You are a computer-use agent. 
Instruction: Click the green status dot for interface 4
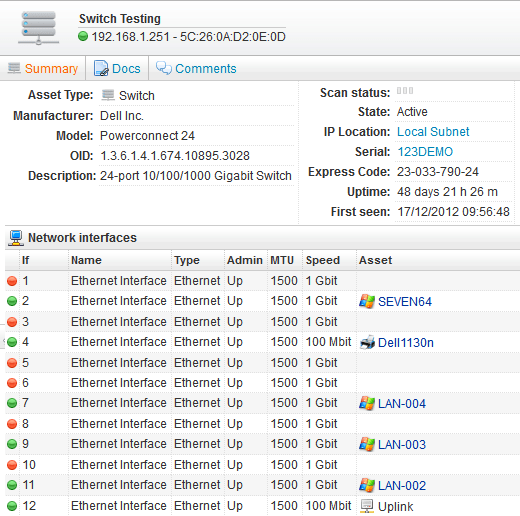(x=12, y=342)
